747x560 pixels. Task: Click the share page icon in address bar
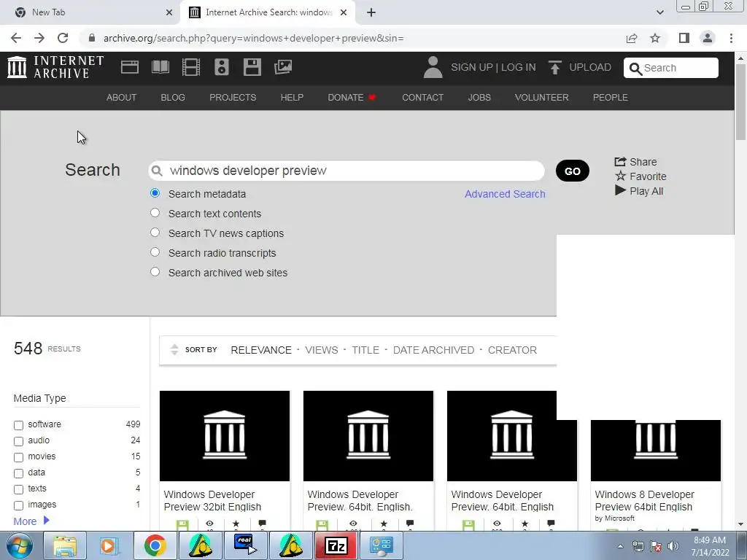632,38
